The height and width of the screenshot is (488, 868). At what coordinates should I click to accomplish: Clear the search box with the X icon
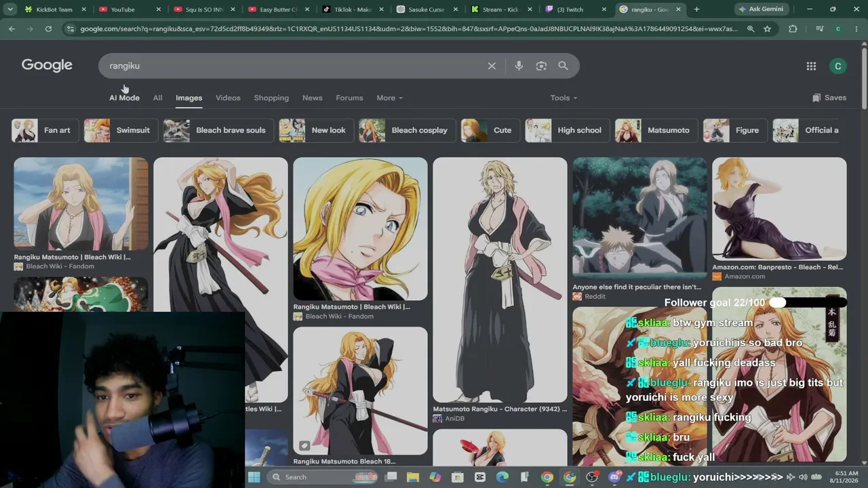click(x=492, y=66)
